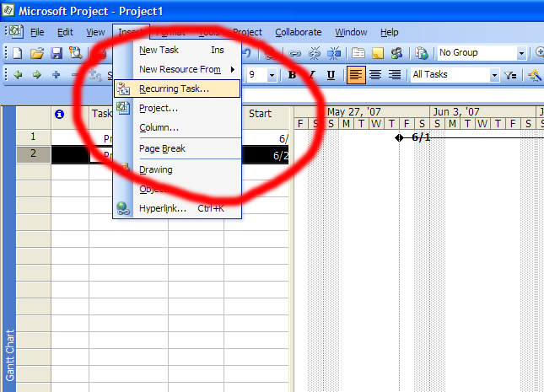Viewport: 544px width, 392px height.
Task: Click the Publish globe icon
Action: [422, 53]
